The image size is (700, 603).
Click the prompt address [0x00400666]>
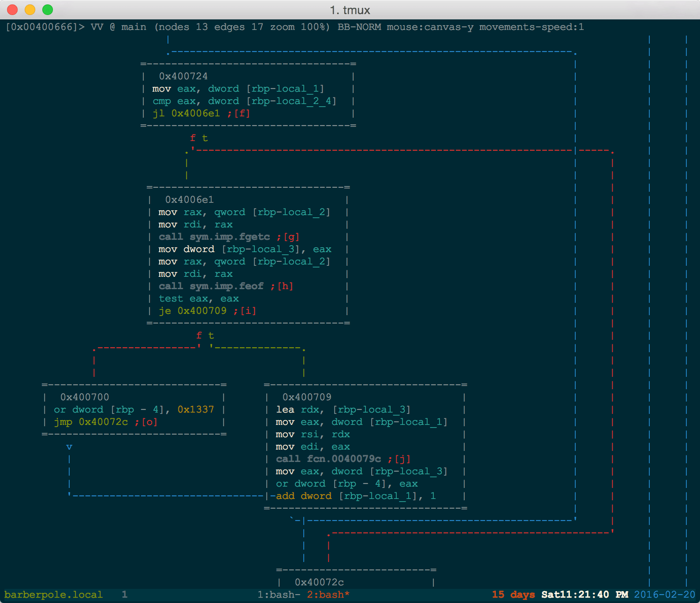45,27
